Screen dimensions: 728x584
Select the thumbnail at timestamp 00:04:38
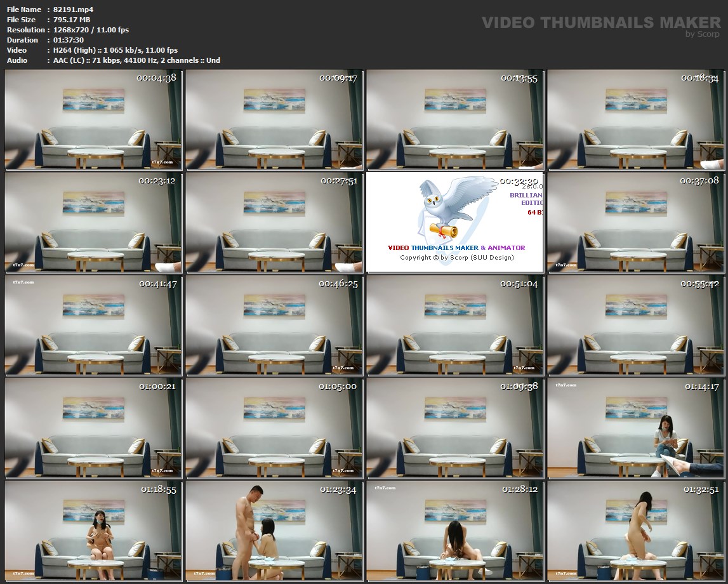[93, 120]
